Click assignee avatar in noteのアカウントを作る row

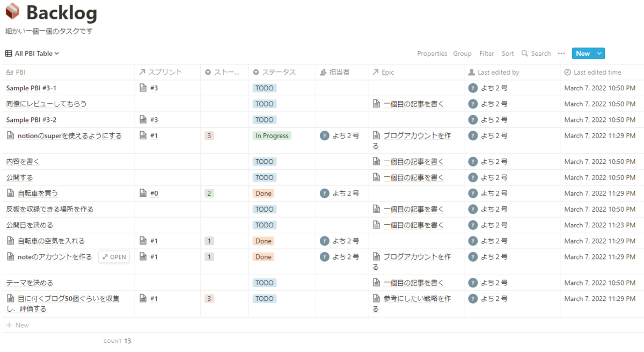point(325,257)
